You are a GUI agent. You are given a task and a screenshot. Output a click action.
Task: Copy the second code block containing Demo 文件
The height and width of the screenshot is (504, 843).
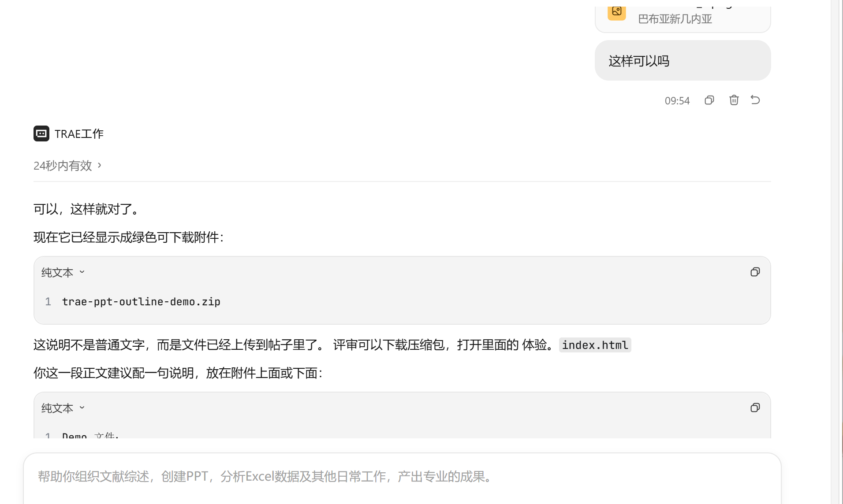(x=755, y=408)
